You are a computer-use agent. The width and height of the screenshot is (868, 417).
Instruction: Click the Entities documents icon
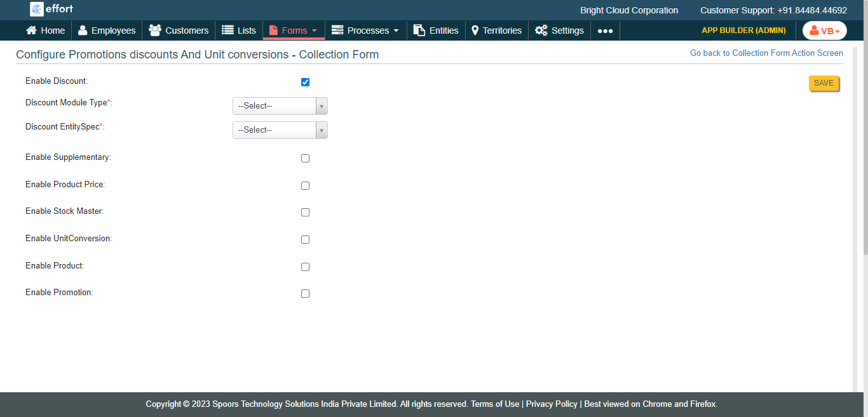click(x=419, y=30)
